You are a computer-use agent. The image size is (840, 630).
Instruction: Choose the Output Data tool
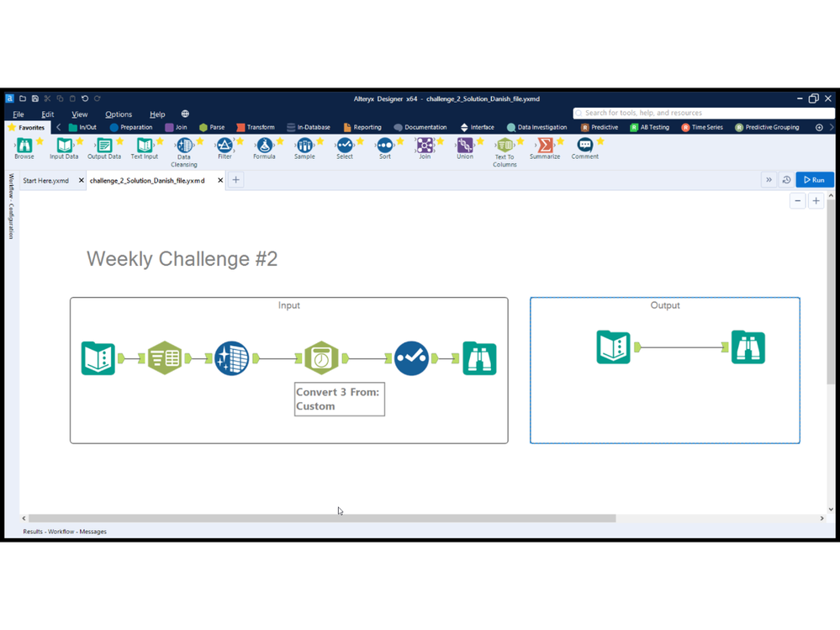104,148
